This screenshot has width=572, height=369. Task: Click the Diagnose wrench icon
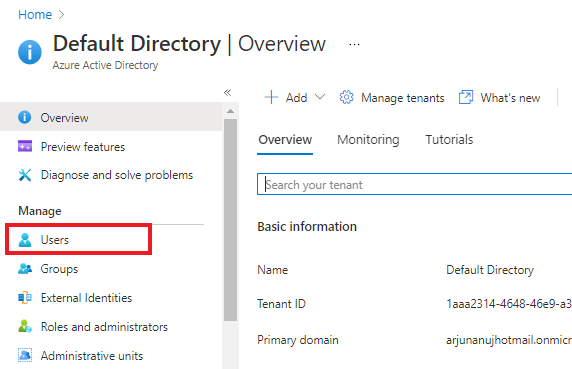pos(25,175)
